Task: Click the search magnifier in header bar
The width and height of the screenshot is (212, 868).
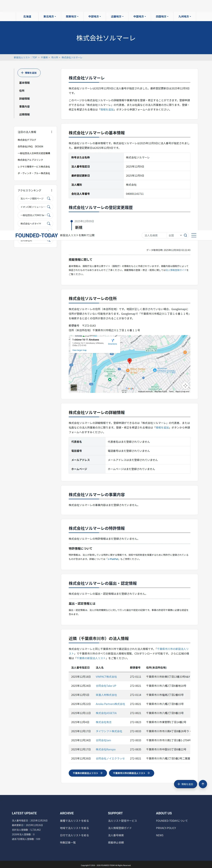Action: [x=185, y=235]
